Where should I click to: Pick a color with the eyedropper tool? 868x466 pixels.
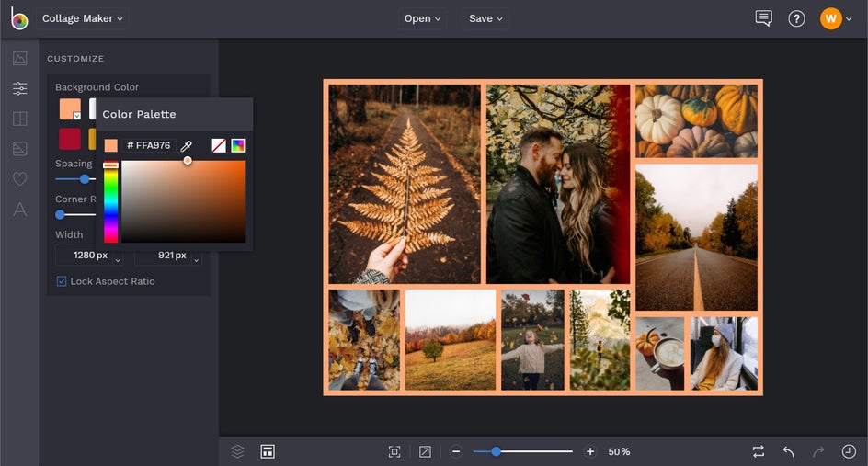[186, 145]
